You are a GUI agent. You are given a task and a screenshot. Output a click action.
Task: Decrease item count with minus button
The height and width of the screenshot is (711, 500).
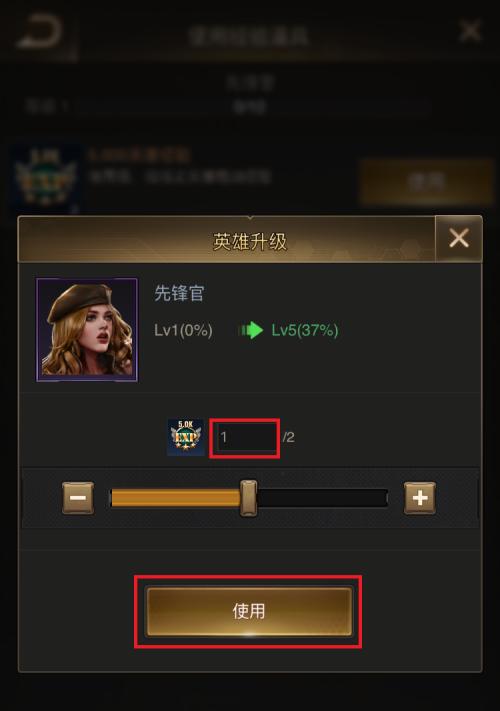(x=78, y=498)
